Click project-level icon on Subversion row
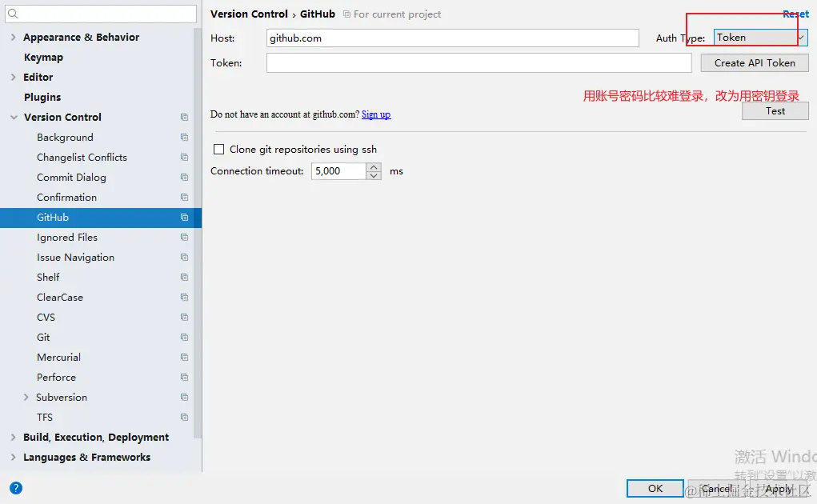Image resolution: width=817 pixels, height=504 pixels. [184, 398]
